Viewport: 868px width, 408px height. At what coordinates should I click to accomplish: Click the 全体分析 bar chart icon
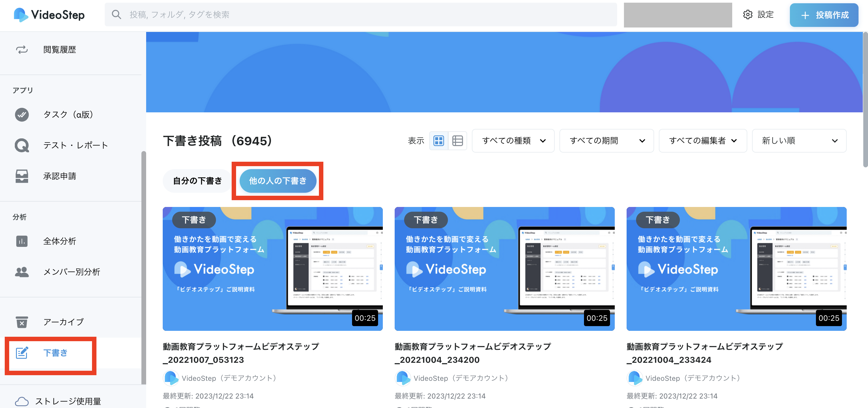[x=22, y=241]
